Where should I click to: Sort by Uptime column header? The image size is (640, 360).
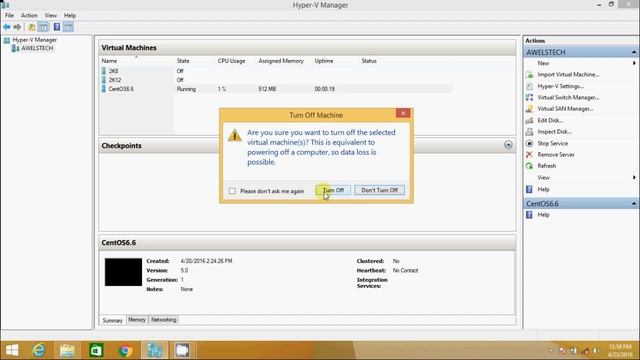click(324, 61)
